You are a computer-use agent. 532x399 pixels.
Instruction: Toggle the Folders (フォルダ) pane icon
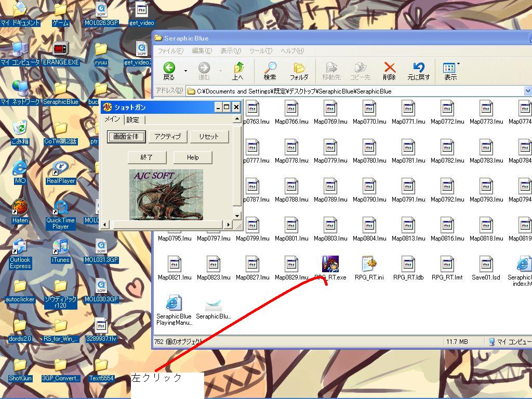pyautogui.click(x=299, y=67)
